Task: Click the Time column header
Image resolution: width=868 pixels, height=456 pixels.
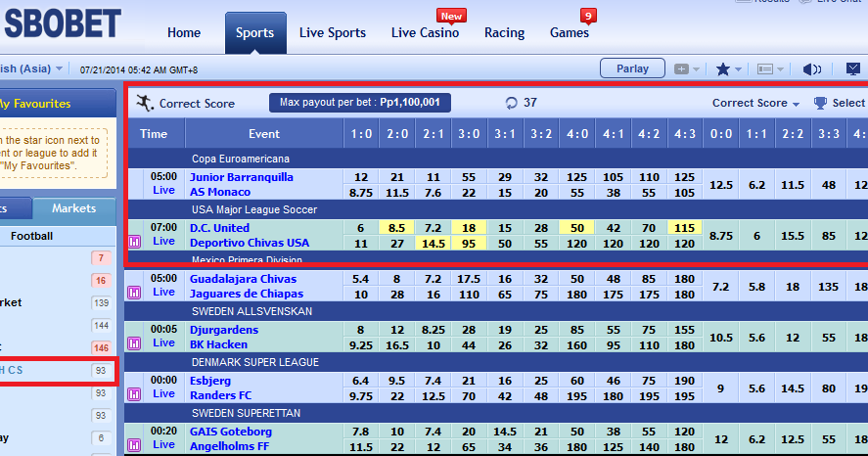Action: tap(154, 134)
